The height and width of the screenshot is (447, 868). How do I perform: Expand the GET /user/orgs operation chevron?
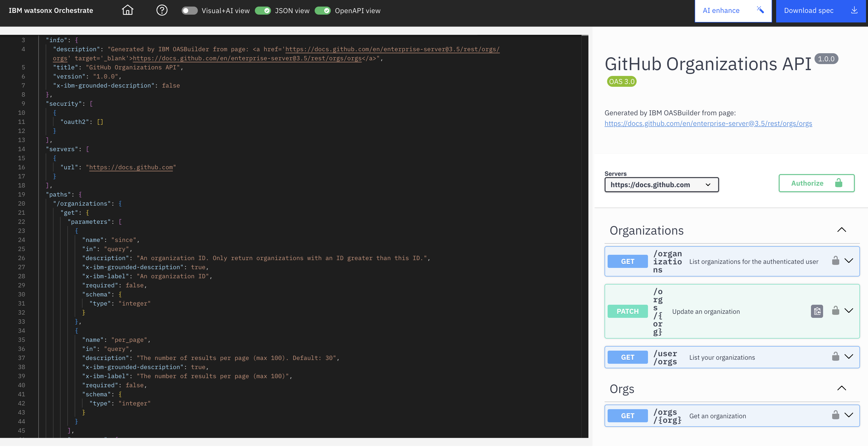pyautogui.click(x=849, y=357)
